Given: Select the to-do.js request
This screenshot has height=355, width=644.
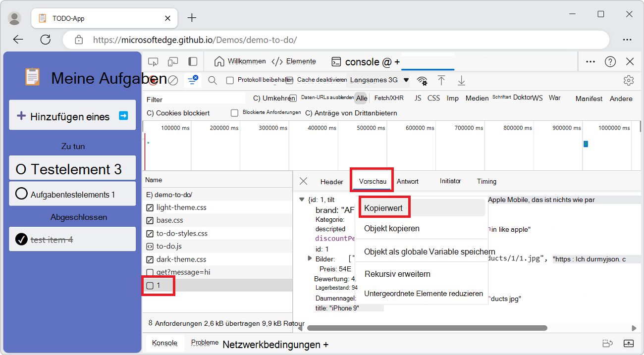Looking at the screenshot, I should (x=170, y=246).
